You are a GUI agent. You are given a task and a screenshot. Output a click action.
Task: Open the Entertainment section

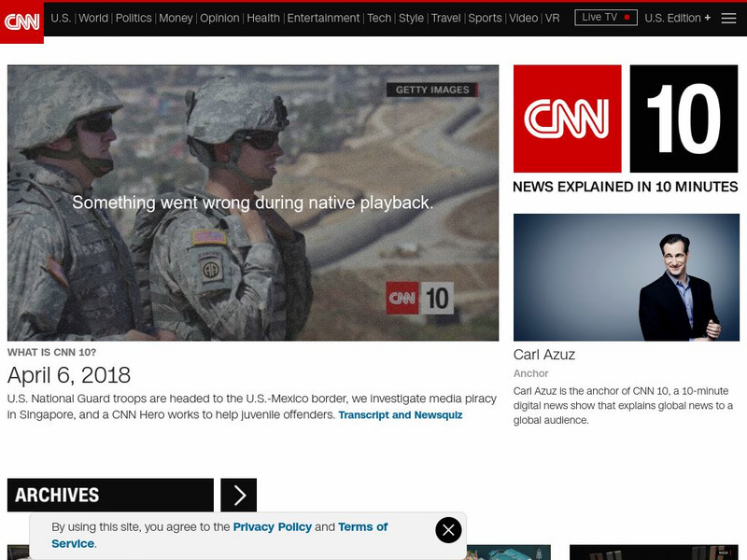323,18
